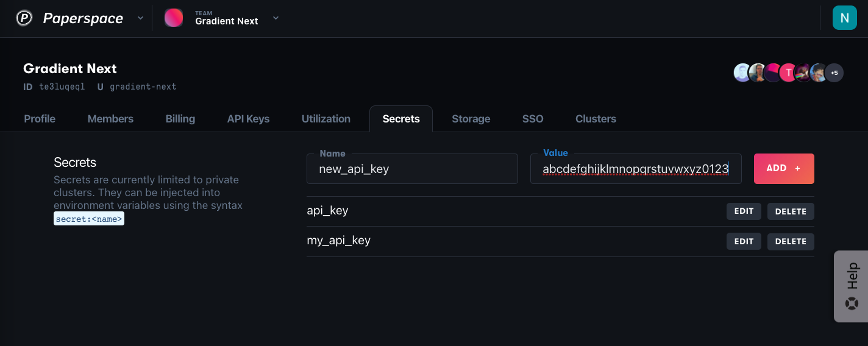Screen dimensions: 868x346
Task: Delete the api_key secret
Action: (x=791, y=211)
